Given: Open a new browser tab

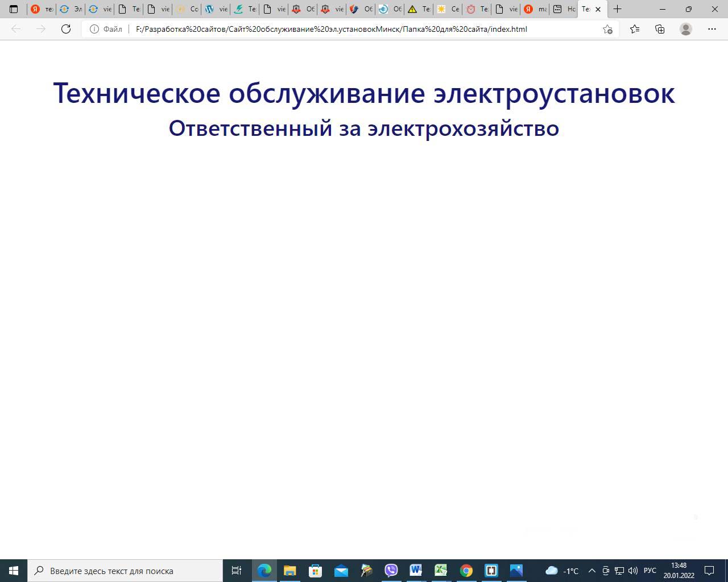Looking at the screenshot, I should pyautogui.click(x=617, y=9).
